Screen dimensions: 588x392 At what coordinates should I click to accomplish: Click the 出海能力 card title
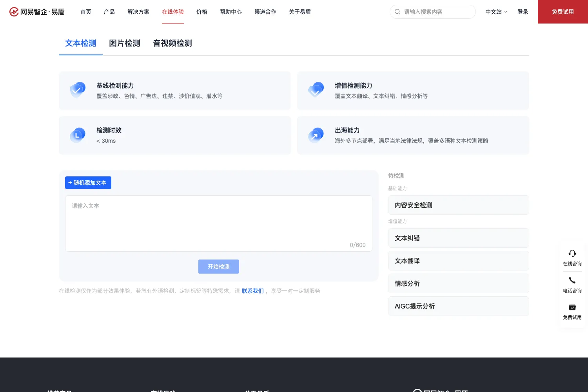pos(347,130)
